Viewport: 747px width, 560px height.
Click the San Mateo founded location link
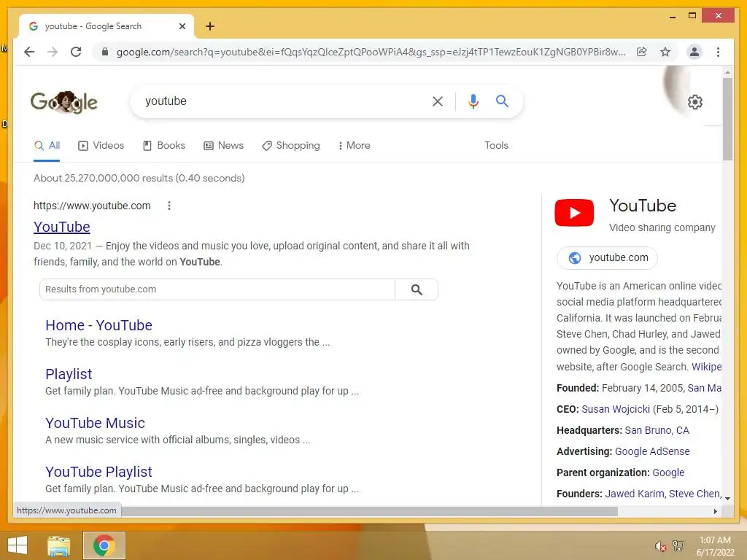[704, 388]
